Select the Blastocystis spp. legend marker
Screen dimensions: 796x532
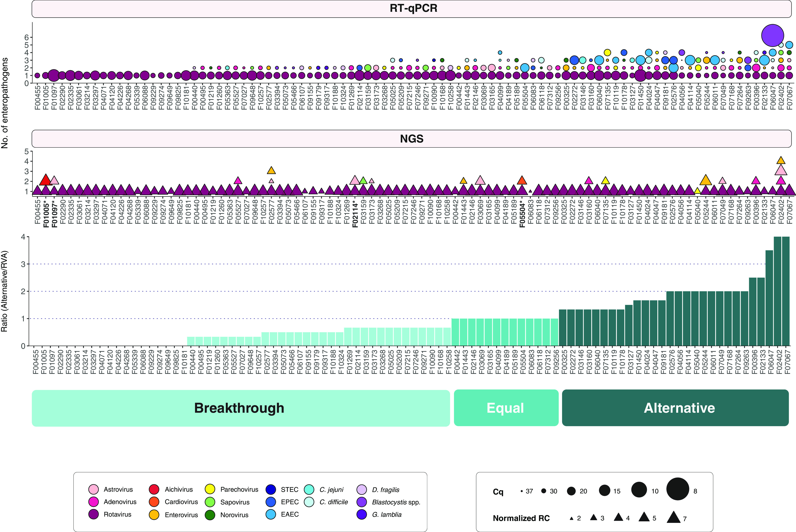click(x=362, y=502)
